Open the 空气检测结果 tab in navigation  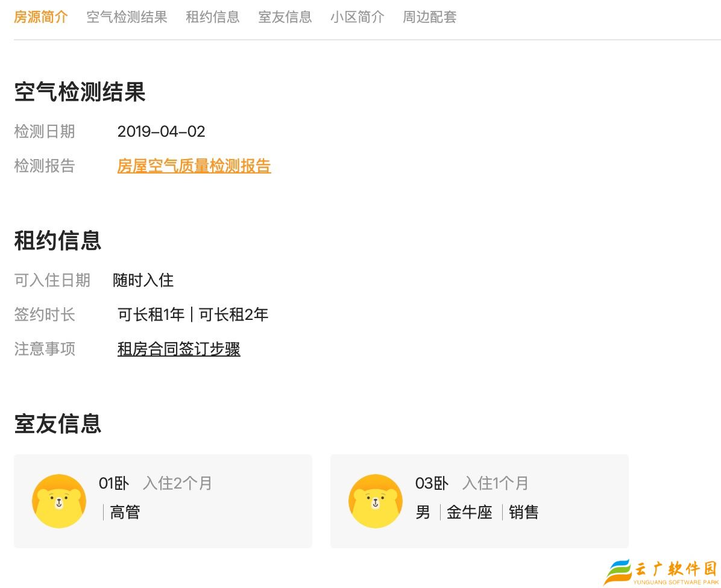click(127, 17)
